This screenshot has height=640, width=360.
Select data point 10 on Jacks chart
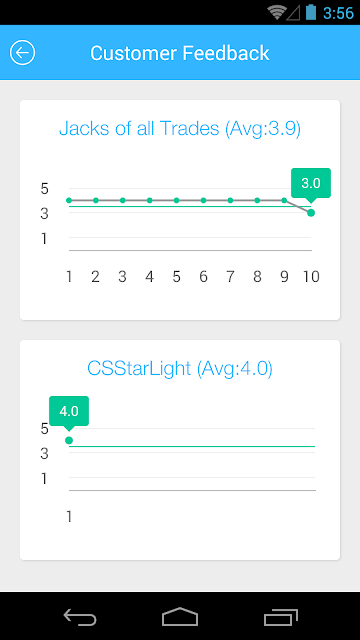(311, 213)
